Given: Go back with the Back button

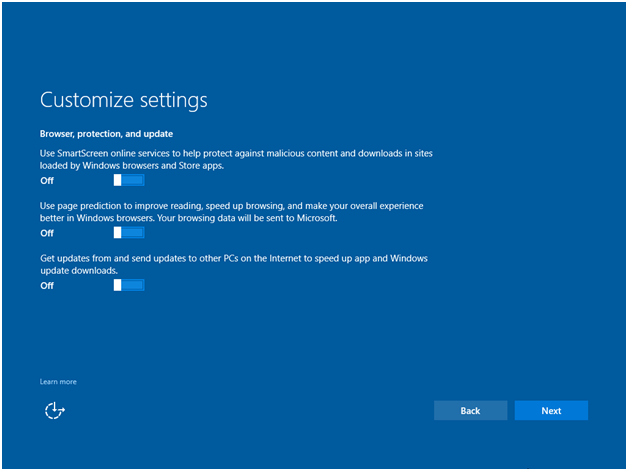Looking at the screenshot, I should point(470,411).
